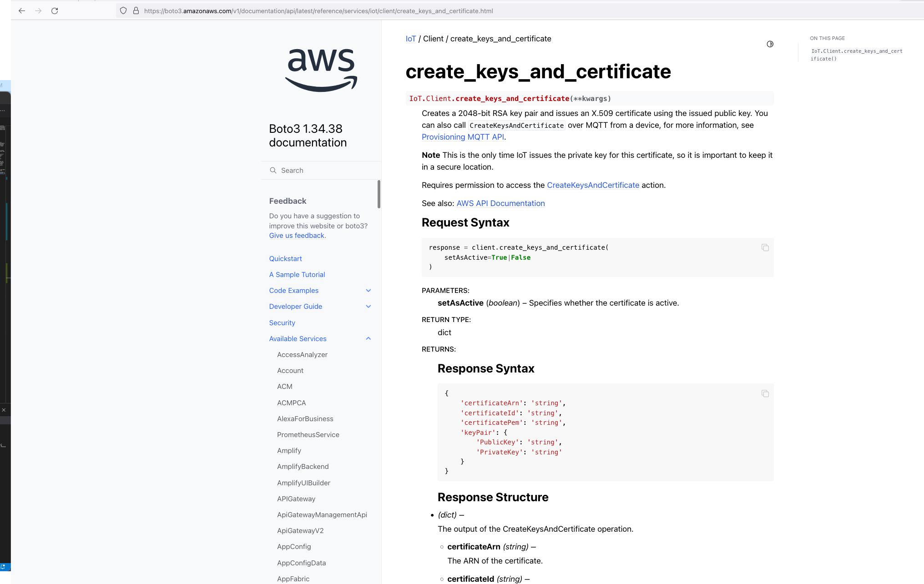Expand the Code Examples chevron

(369, 291)
